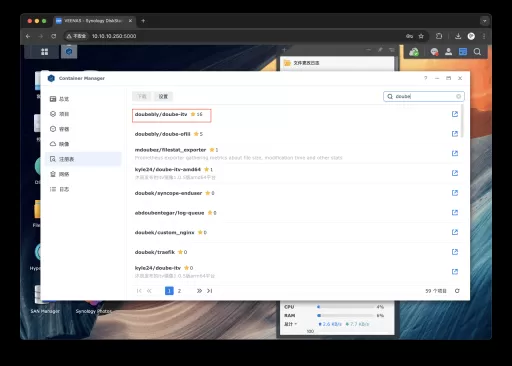Open DSM search magnifier in taskbar

[477, 52]
